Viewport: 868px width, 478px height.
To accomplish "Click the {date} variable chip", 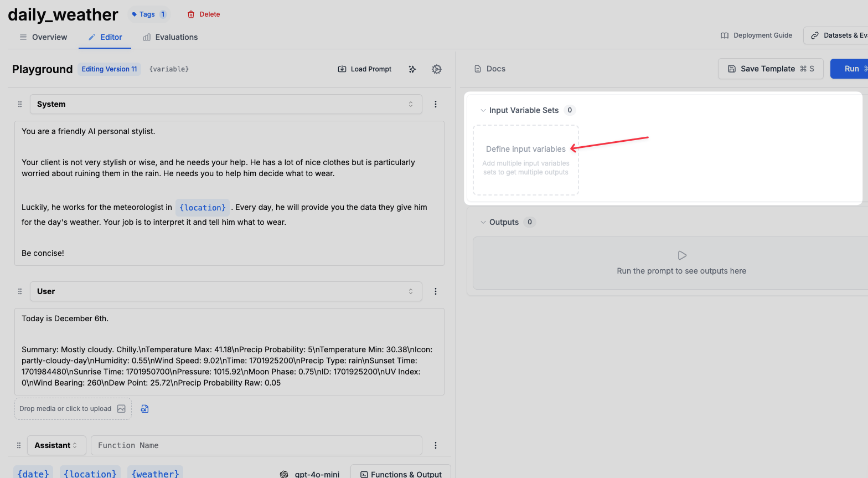I will [33, 472].
